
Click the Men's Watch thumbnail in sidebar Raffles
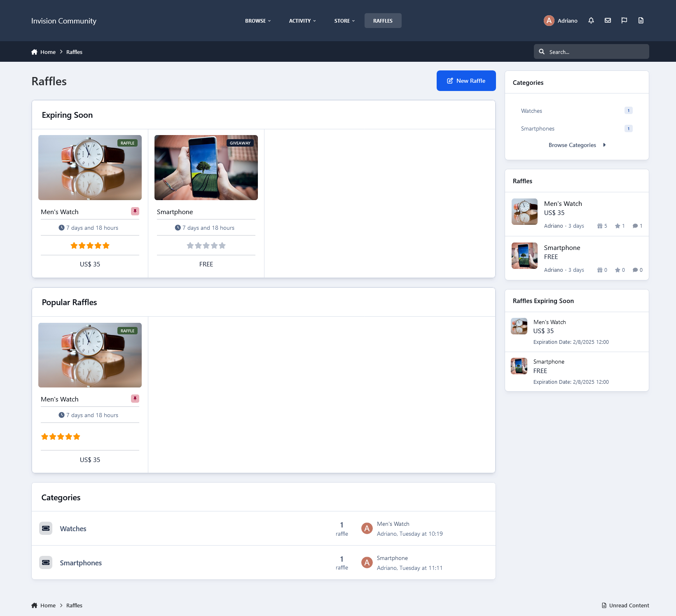point(524,212)
